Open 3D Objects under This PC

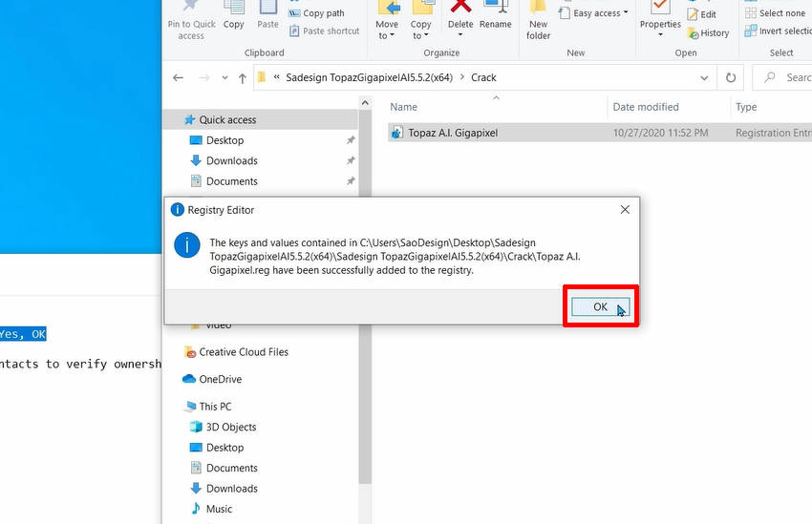[x=231, y=428]
